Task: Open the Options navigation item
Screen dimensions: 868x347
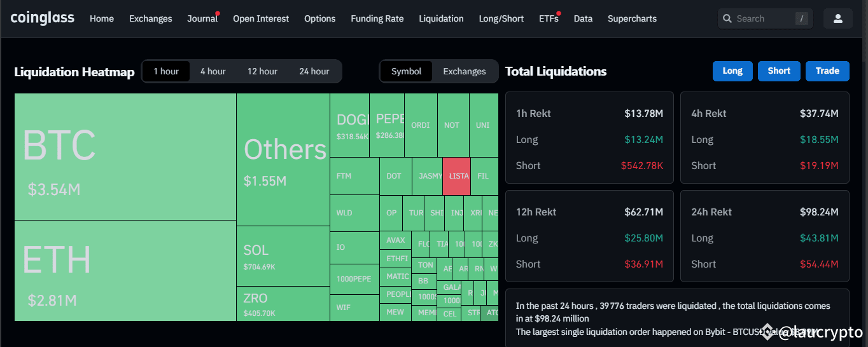Action: (320, 18)
